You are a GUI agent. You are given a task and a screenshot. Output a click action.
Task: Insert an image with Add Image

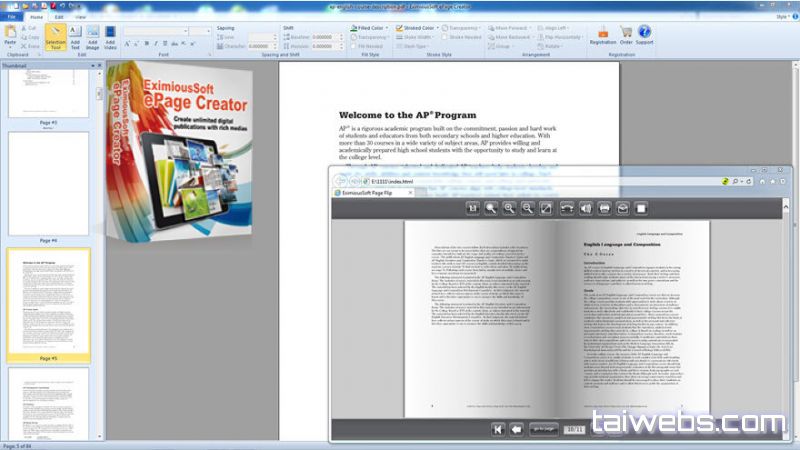pos(93,38)
